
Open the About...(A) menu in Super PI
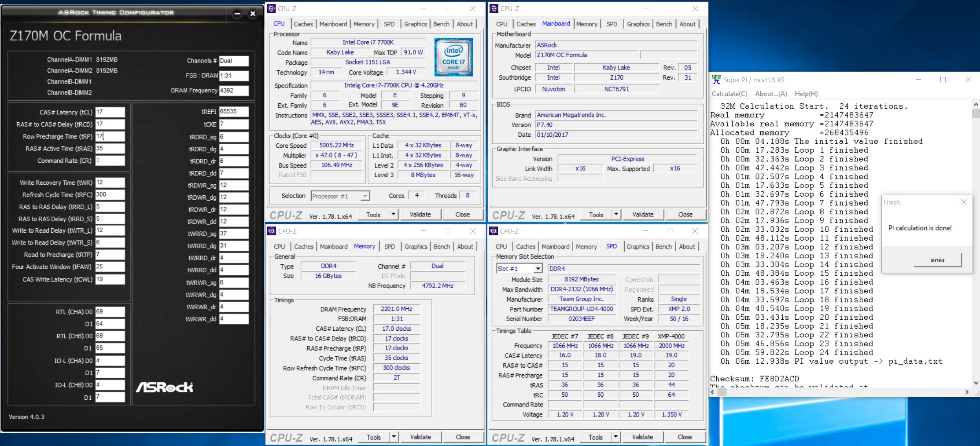(x=770, y=94)
